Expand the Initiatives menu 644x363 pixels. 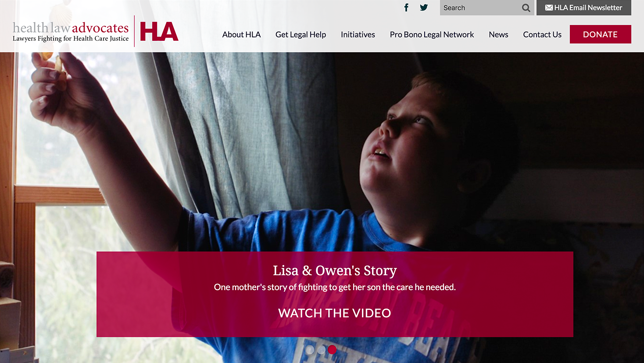[x=358, y=34]
